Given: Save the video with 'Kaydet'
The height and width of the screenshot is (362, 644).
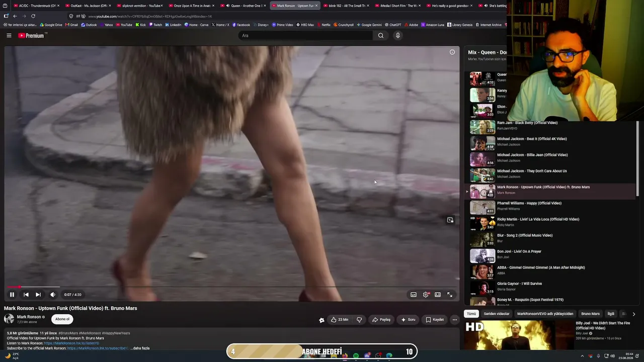Looking at the screenshot, I should pyautogui.click(x=435, y=320).
